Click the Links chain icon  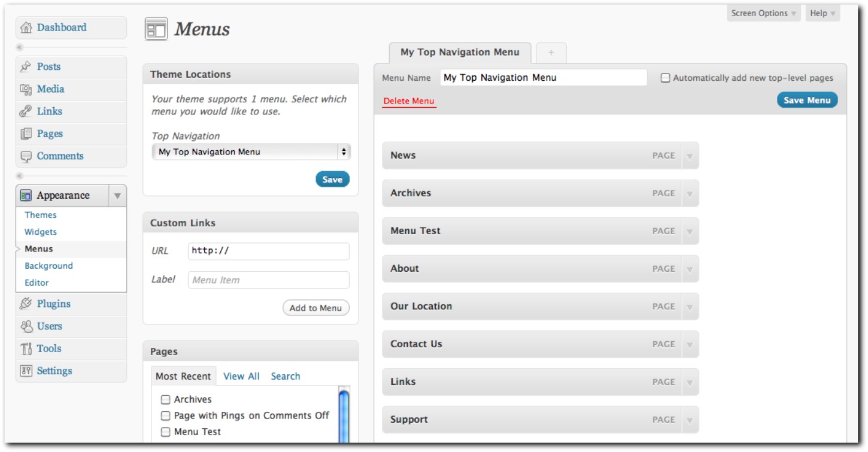point(26,111)
